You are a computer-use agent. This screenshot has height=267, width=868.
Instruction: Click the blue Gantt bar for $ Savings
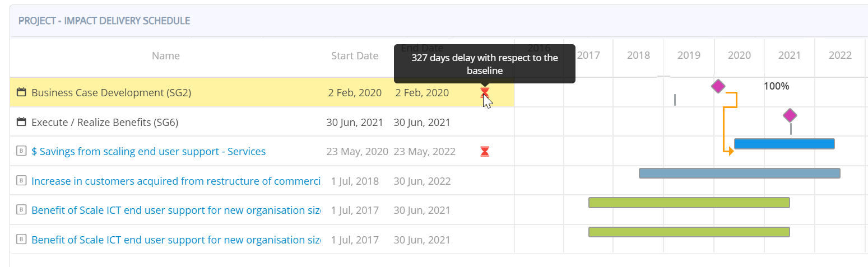(x=784, y=144)
